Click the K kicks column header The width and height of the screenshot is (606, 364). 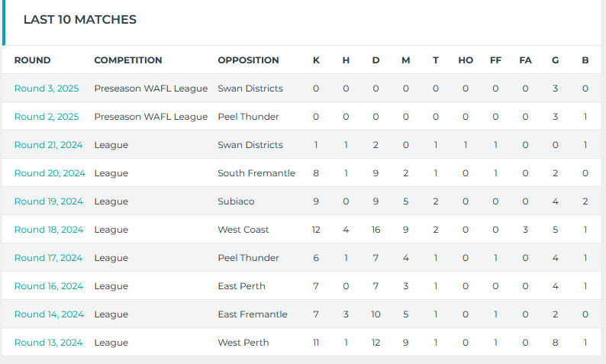coord(316,60)
